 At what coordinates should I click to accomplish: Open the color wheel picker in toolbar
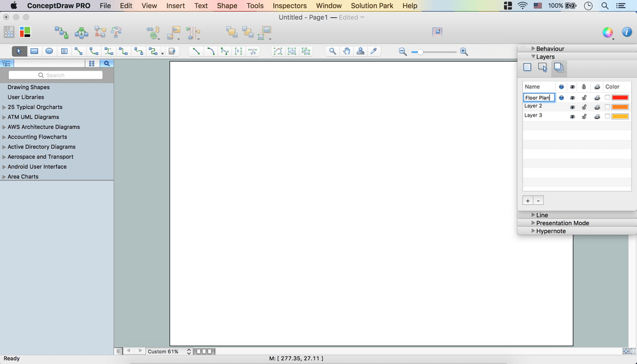(x=608, y=32)
